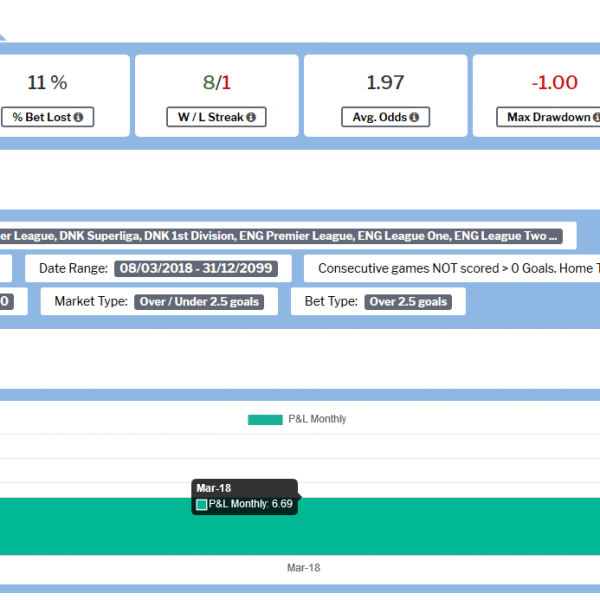Image resolution: width=600 pixels, height=600 pixels.
Task: Click the Avg. Odds info icon
Action: pos(414,117)
